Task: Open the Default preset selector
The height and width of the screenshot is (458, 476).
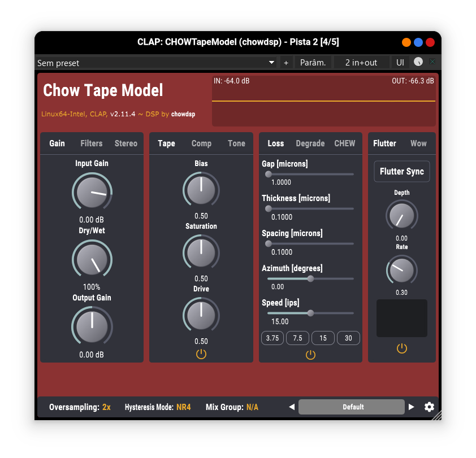Action: tap(352, 407)
